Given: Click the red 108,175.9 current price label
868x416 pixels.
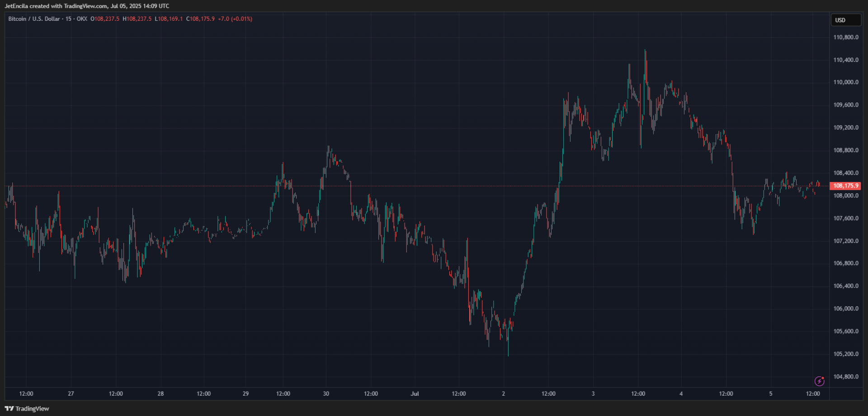Looking at the screenshot, I should (845, 186).
